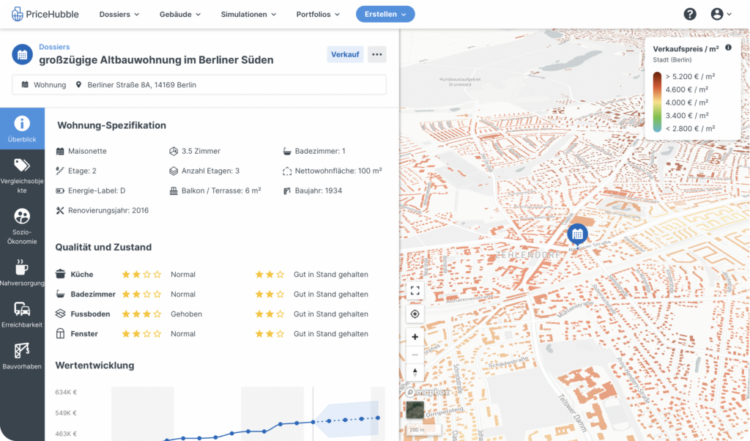Center map on current location
Viewport: 750px width, 441px height.
tap(415, 314)
